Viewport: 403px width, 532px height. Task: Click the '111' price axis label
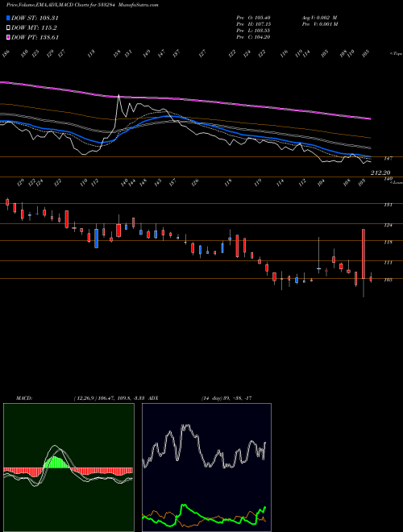tap(388, 262)
